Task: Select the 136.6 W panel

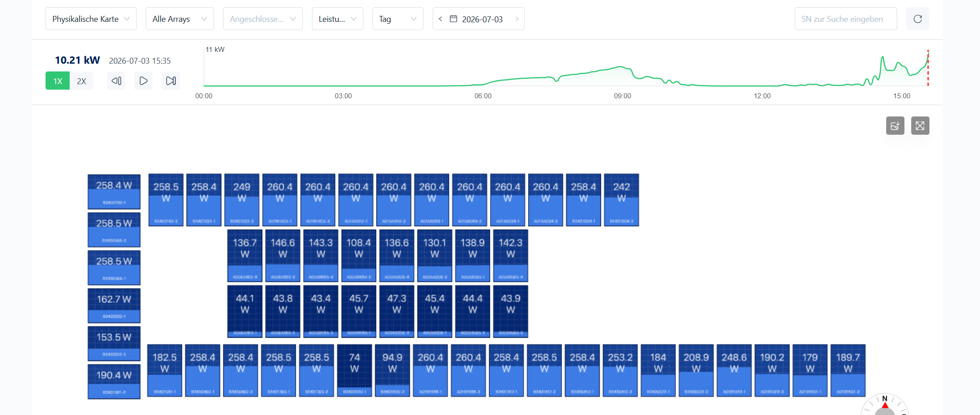Action: point(397,256)
